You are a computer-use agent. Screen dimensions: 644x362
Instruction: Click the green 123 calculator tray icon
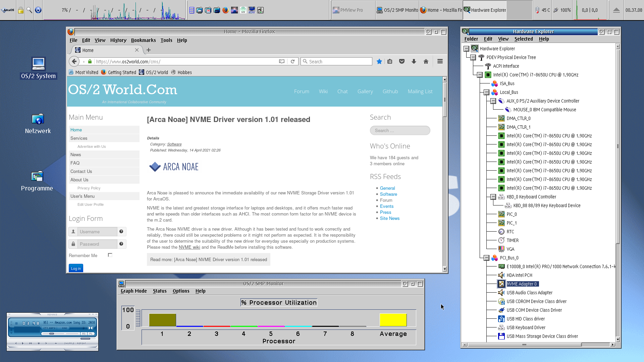(243, 10)
